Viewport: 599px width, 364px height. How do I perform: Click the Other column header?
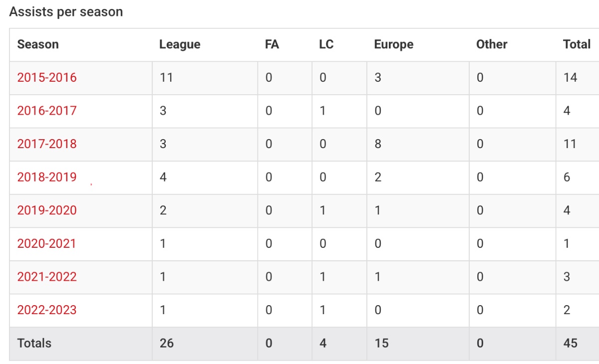pos(492,44)
